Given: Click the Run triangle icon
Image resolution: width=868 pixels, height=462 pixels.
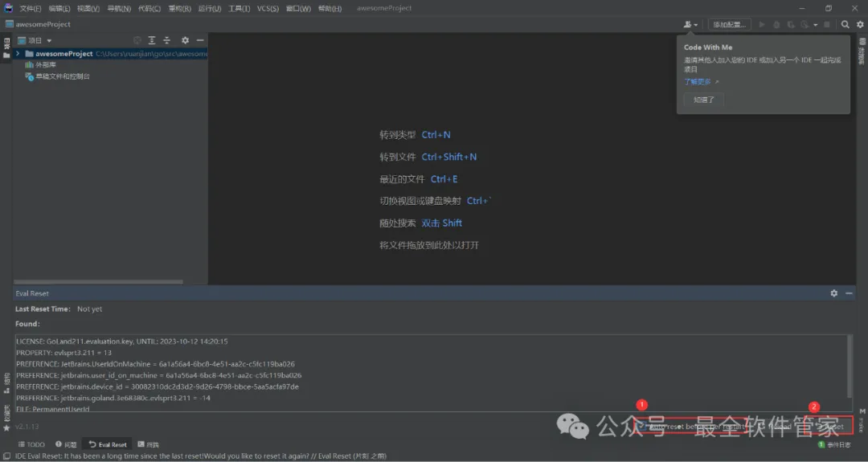Looking at the screenshot, I should (x=762, y=24).
